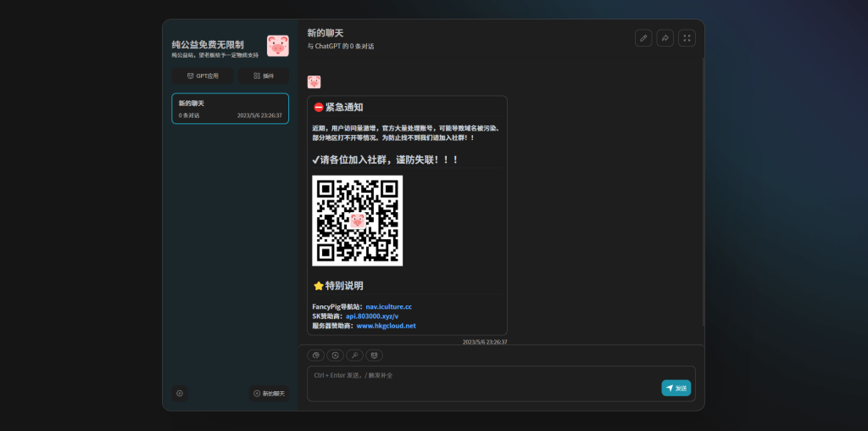Click the share/export arrow icon
This screenshot has height=431, width=868.
[665, 37]
